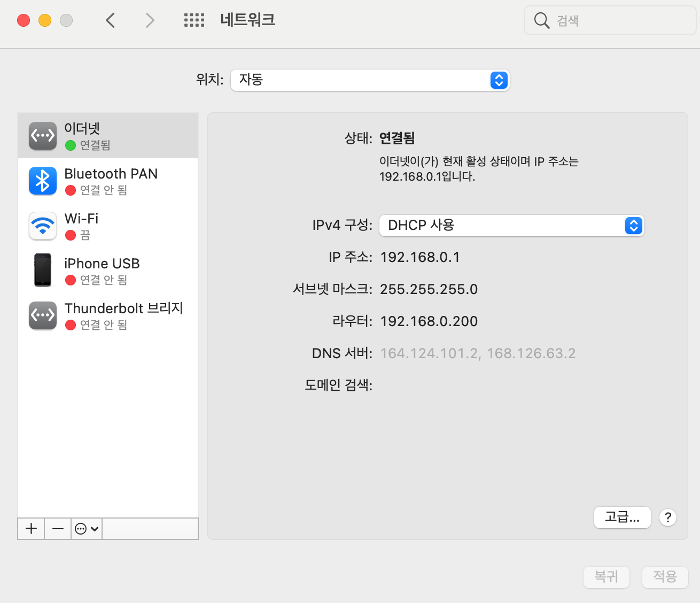Open the service action menu with ellipsis
The image size is (700, 603).
tap(87, 529)
